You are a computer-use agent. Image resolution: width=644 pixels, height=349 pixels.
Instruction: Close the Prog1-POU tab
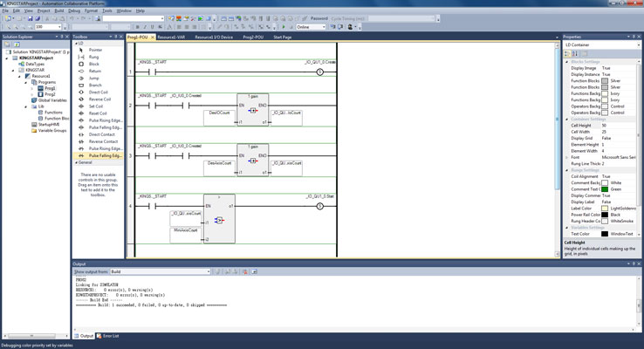tap(153, 38)
